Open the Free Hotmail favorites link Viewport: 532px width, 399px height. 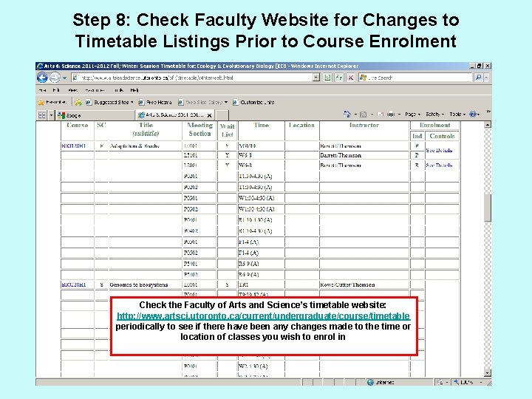(x=155, y=102)
